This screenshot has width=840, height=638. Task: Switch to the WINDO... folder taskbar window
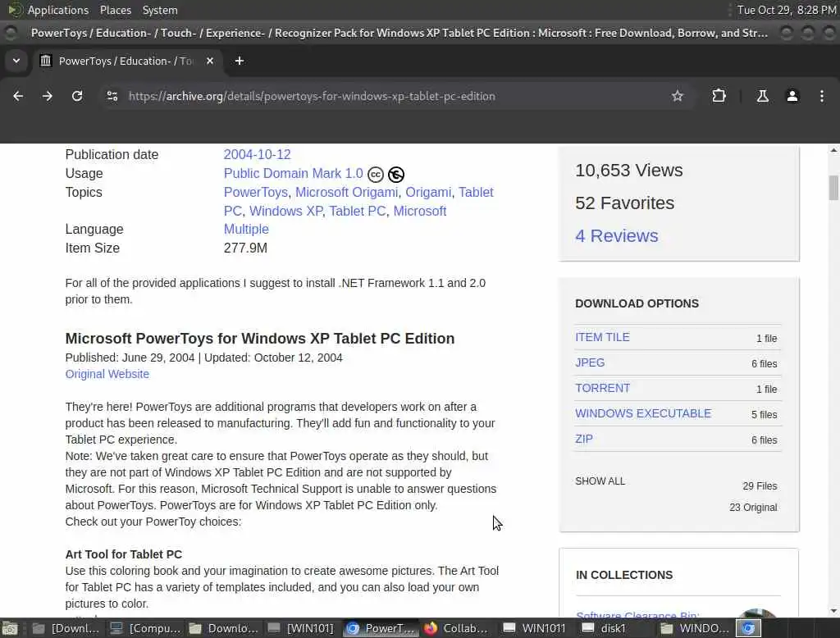point(695,628)
